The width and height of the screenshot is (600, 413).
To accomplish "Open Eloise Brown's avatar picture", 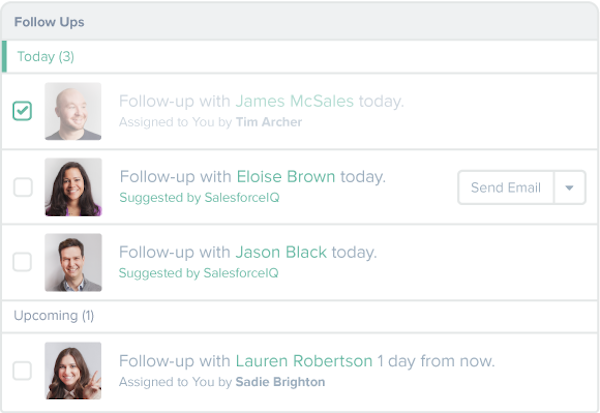I will [x=73, y=187].
